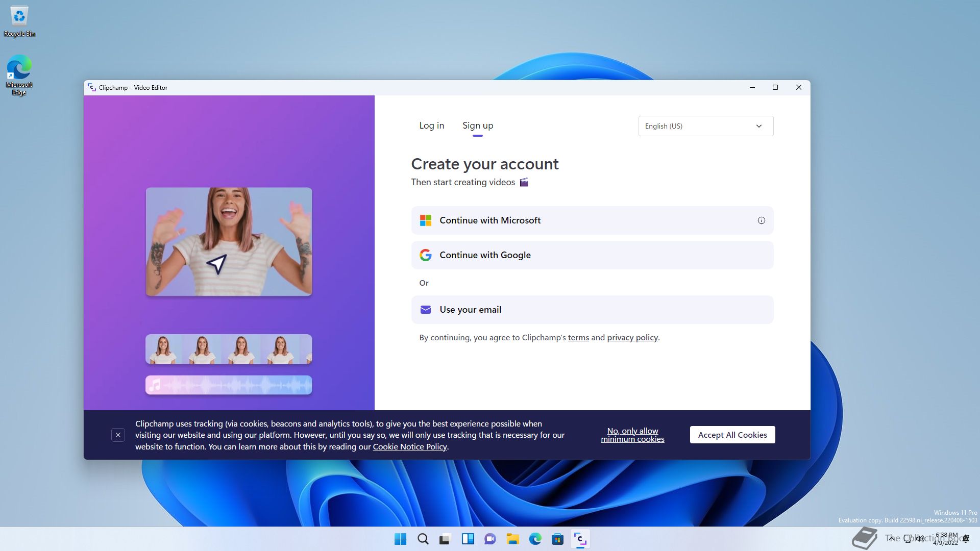
Task: Open the Recycle Bin desktop icon
Action: [x=19, y=21]
